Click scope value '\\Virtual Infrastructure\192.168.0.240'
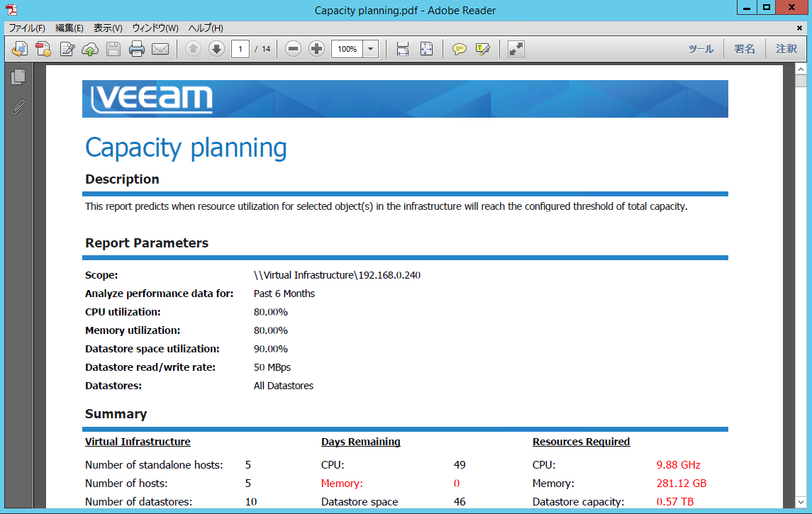This screenshot has width=812, height=514. (337, 275)
